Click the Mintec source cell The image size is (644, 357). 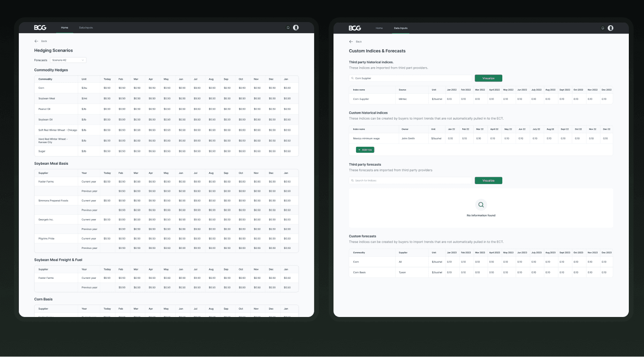tap(402, 98)
